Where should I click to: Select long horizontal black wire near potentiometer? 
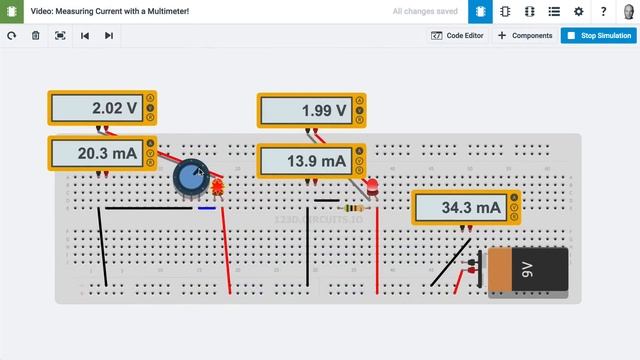[x=149, y=208]
